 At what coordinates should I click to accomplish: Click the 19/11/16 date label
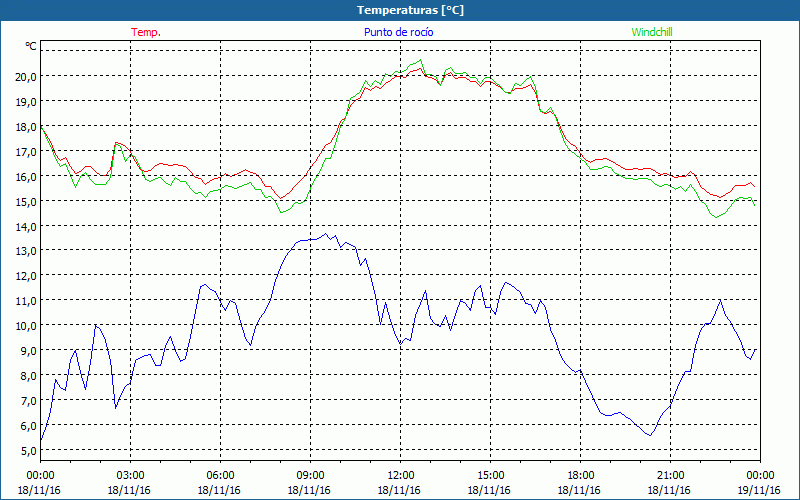(759, 490)
